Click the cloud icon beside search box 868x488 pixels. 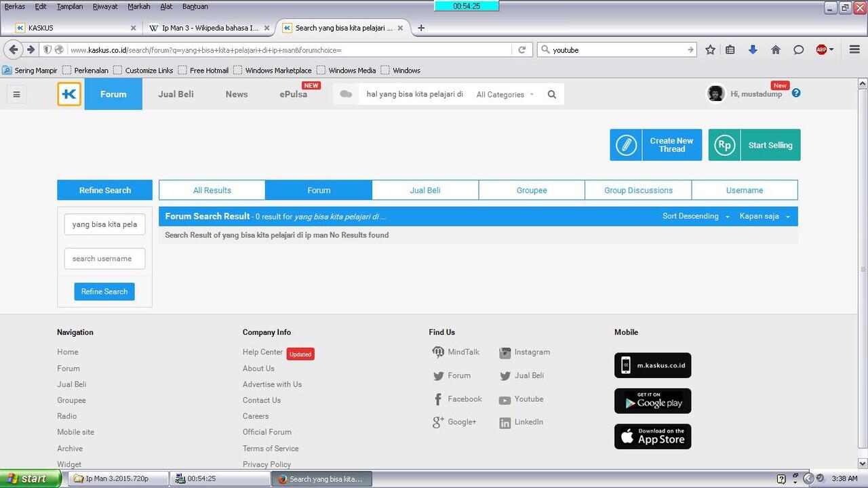click(x=346, y=94)
